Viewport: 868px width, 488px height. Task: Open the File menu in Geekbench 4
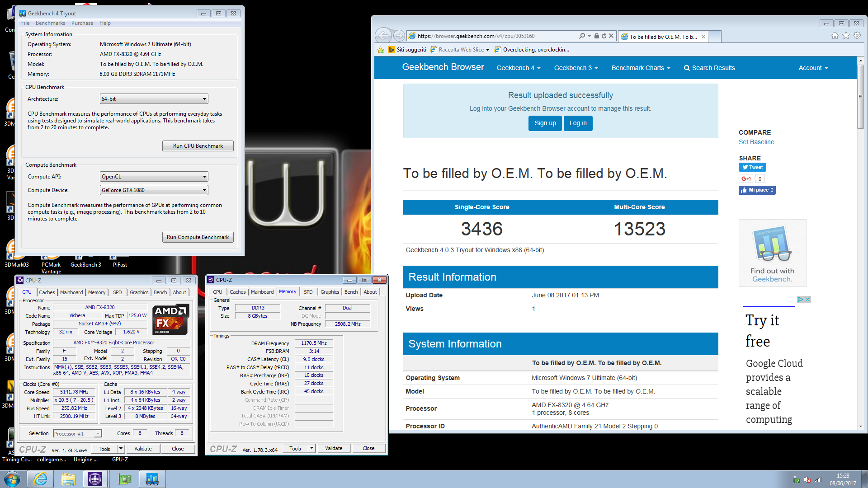point(25,23)
